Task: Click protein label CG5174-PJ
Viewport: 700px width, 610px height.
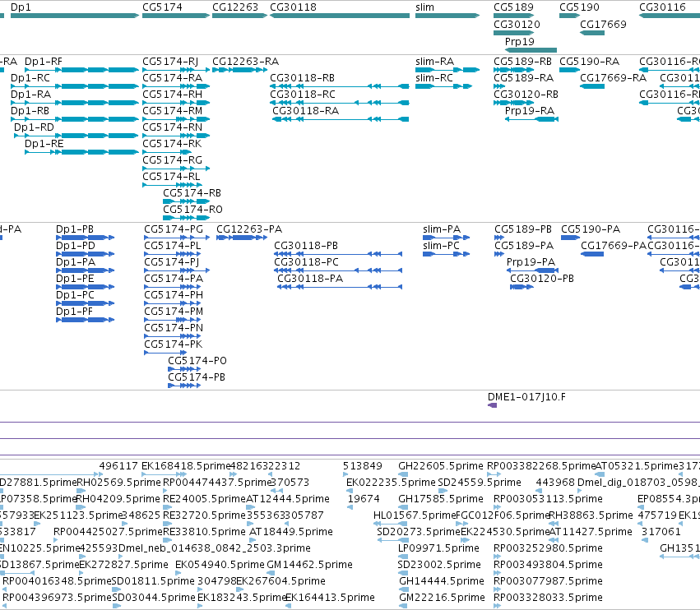Action: pos(172,262)
